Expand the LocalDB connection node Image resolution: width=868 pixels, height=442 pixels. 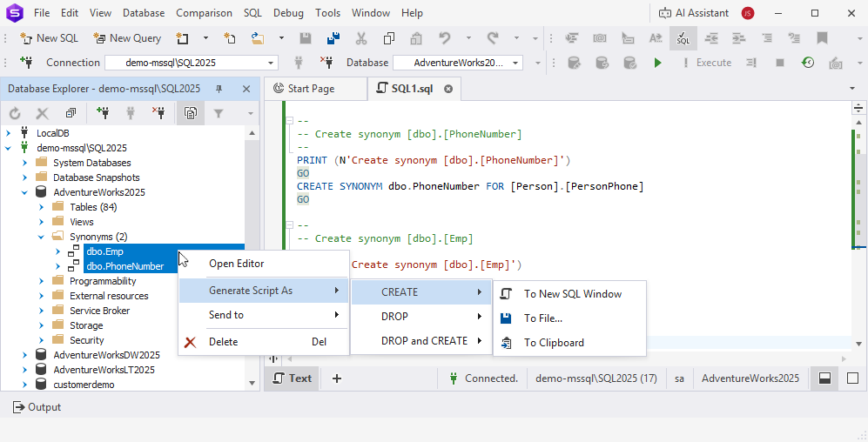(x=8, y=133)
